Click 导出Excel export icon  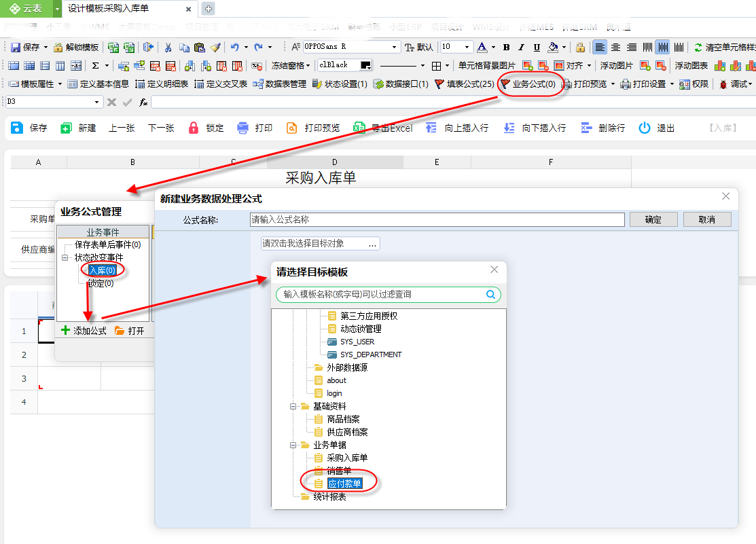coord(359,128)
